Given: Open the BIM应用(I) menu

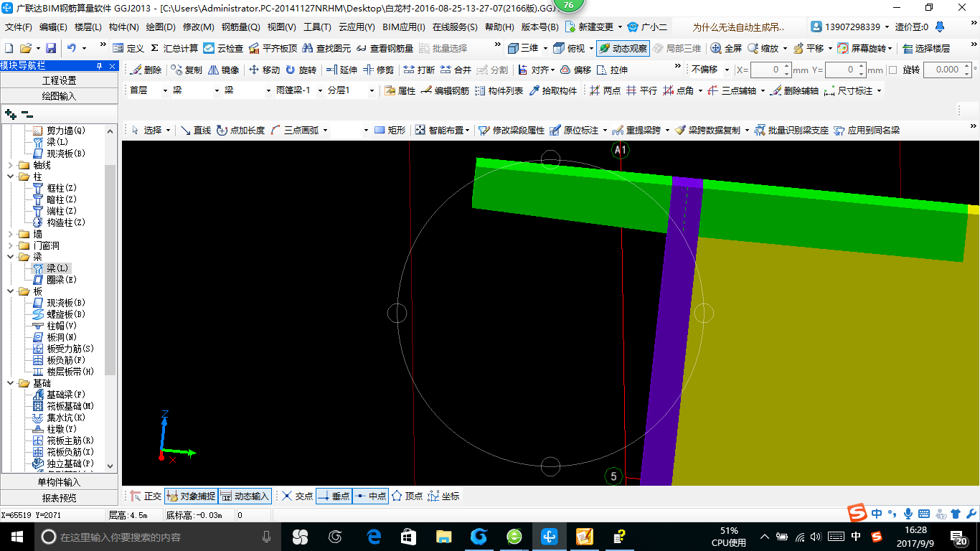Looking at the screenshot, I should pos(404,27).
